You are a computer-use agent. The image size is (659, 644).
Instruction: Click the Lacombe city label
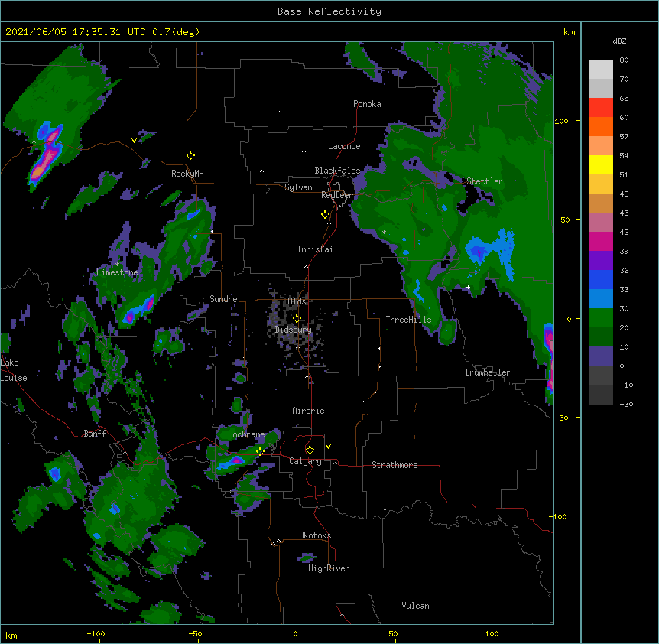click(344, 146)
